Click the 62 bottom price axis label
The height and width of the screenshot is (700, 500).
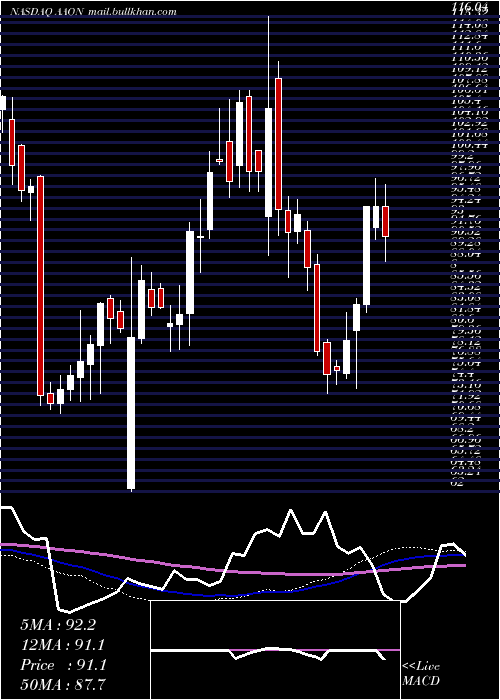(459, 483)
